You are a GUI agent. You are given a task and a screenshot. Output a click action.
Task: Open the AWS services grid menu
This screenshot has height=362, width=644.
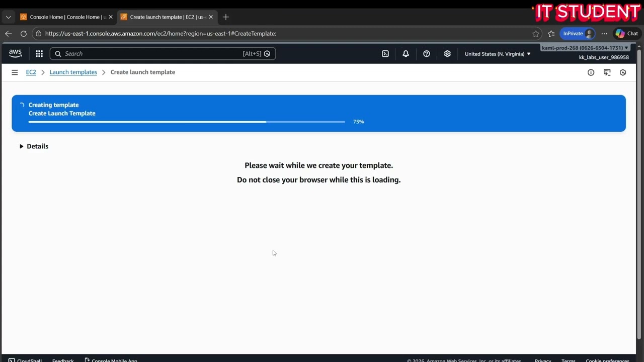click(x=39, y=54)
